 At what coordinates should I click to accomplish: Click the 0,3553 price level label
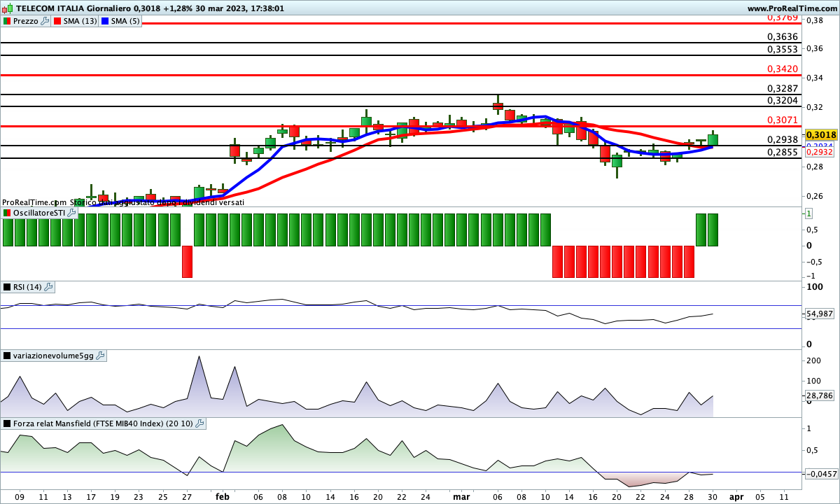click(783, 50)
